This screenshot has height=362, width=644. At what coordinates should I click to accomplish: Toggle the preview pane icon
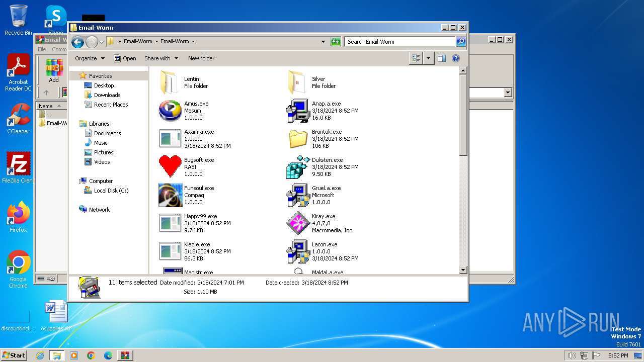[x=441, y=58]
